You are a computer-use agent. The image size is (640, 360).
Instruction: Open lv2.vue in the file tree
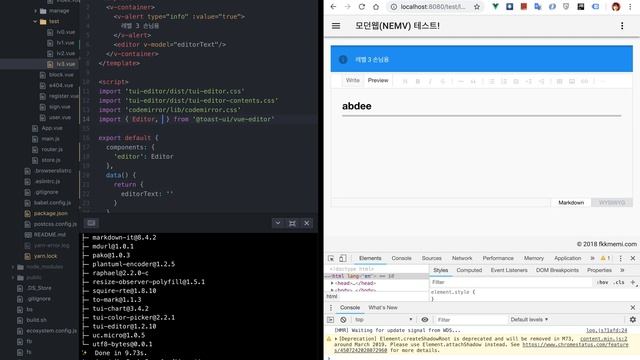[x=65, y=53]
